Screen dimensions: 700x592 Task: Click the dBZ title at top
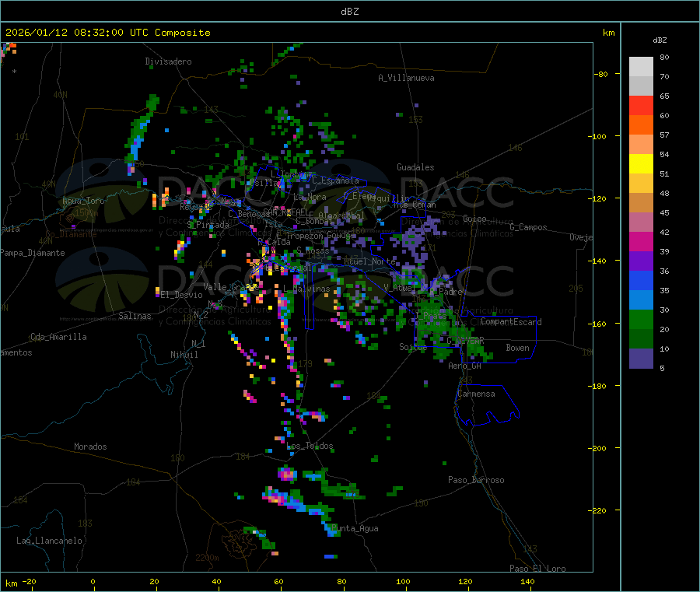[349, 12]
